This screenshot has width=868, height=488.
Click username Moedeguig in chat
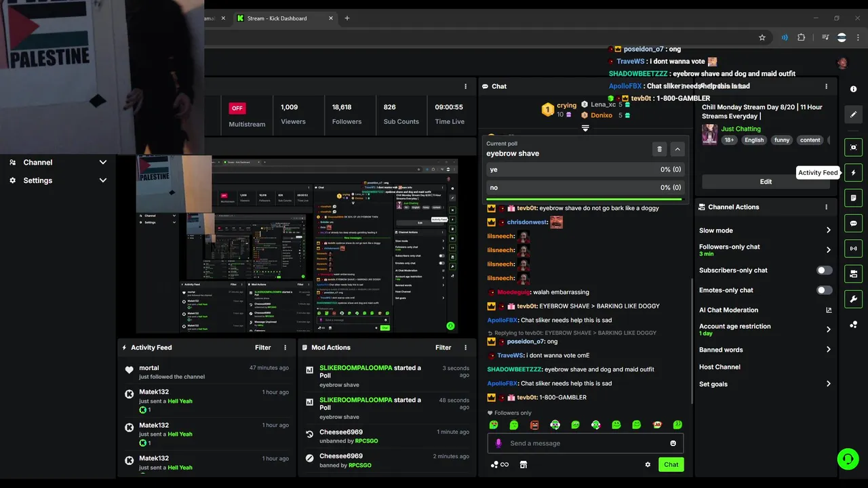click(x=515, y=292)
